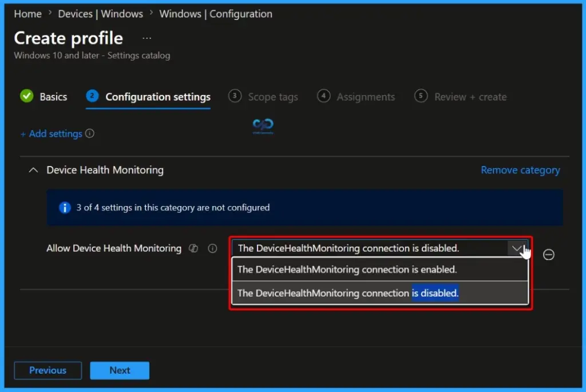The image size is (586, 392).
Task: Click the copilot icon next to Allow Device Health Monitoring
Action: click(193, 248)
